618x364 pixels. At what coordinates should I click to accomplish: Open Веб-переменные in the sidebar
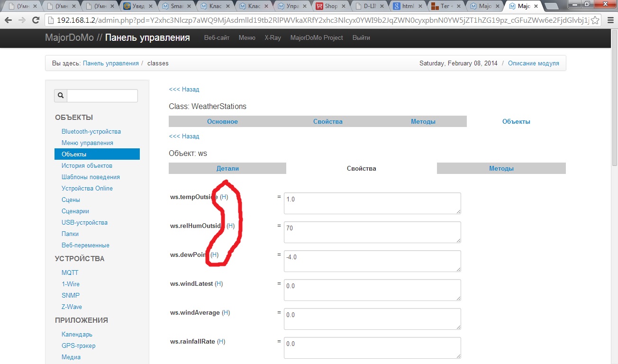point(85,245)
